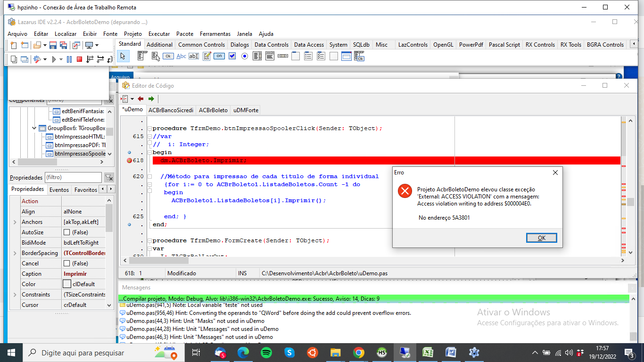Viewport: 644px width, 362px height.
Task: Switch to the Additional palette tab
Action: coord(159,45)
